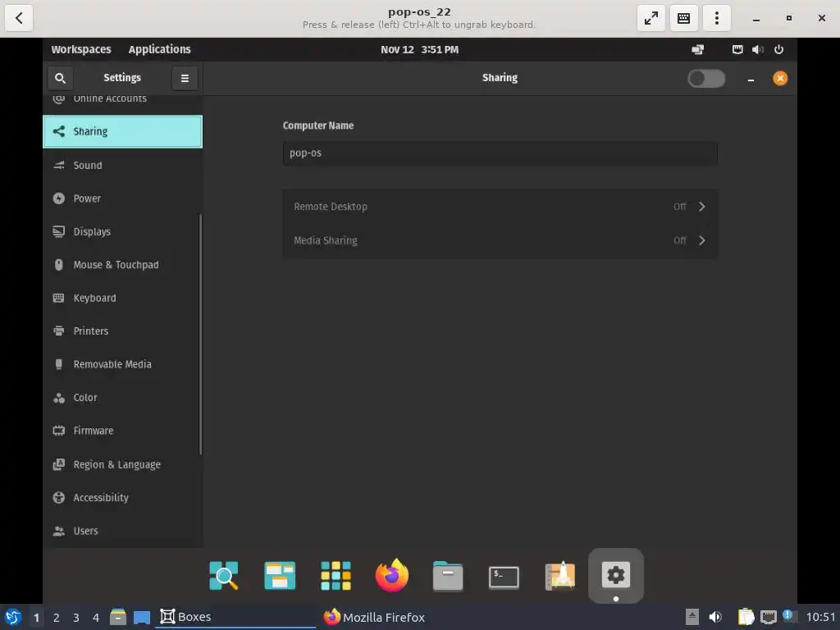Click the screen-share tray icon in the Pop!_OS top bar

[x=697, y=49]
